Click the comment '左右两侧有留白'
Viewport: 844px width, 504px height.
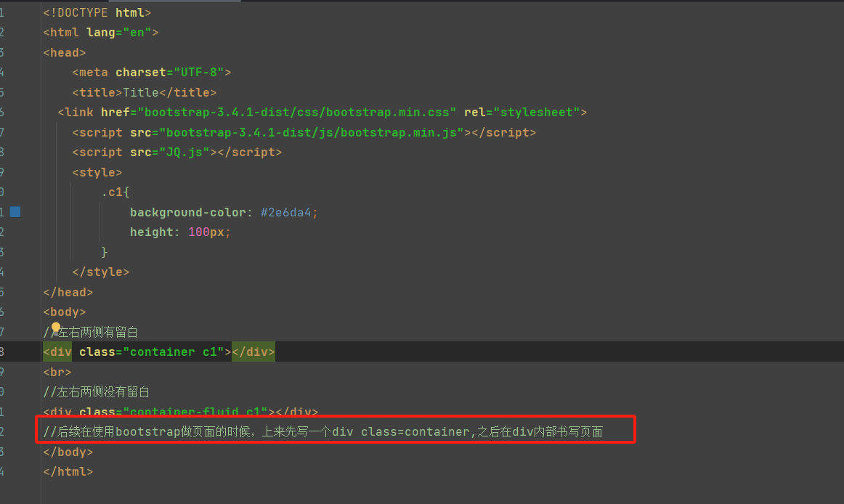tap(98, 332)
